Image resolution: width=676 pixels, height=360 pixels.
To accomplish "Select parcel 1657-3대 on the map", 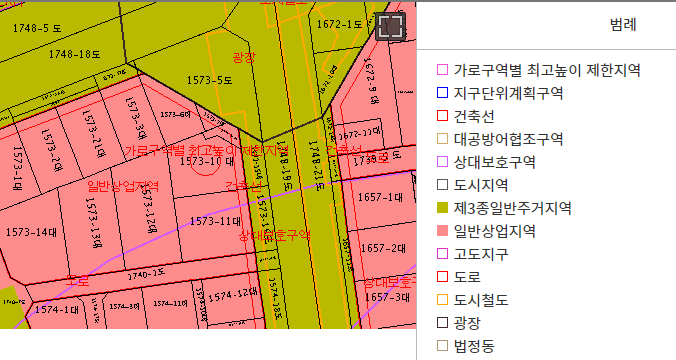I will point(387,297).
